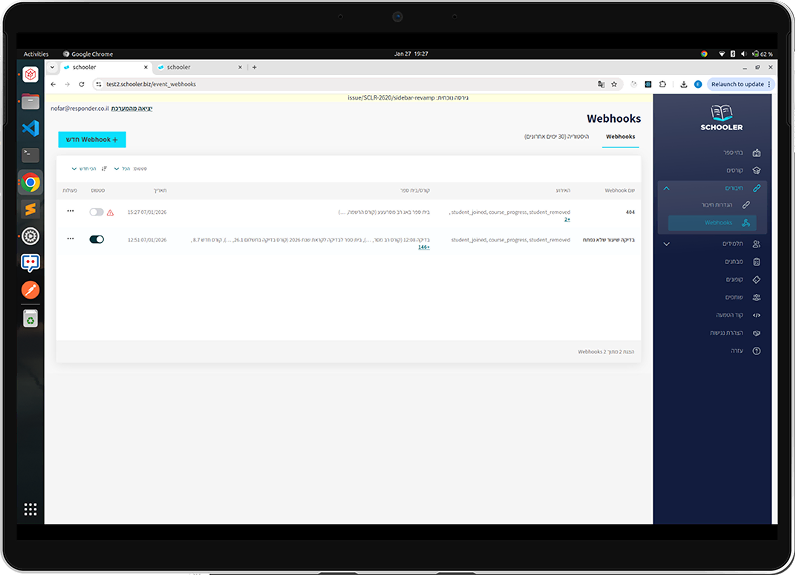
Task: Enable the webhook 404 status toggle
Action: click(96, 212)
